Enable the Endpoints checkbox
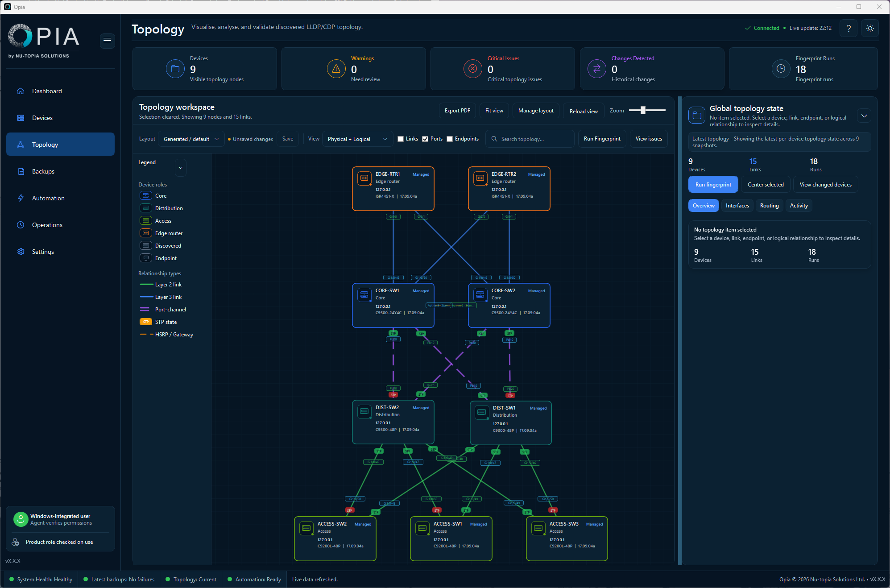Viewport: 890px width, 588px height. [450, 139]
